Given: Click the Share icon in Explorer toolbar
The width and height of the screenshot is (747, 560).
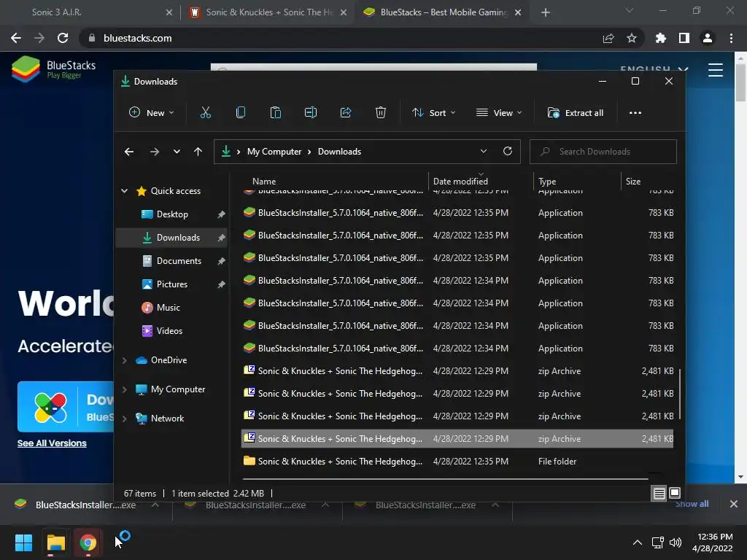Looking at the screenshot, I should [346, 113].
